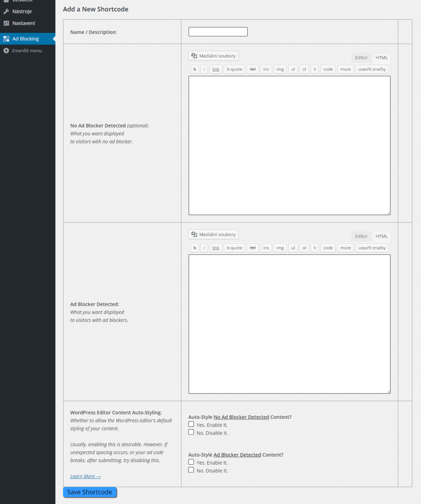The image size is (421, 504).
Task: Apply bold (b) in No Ad Blocker editor
Action: [194, 69]
